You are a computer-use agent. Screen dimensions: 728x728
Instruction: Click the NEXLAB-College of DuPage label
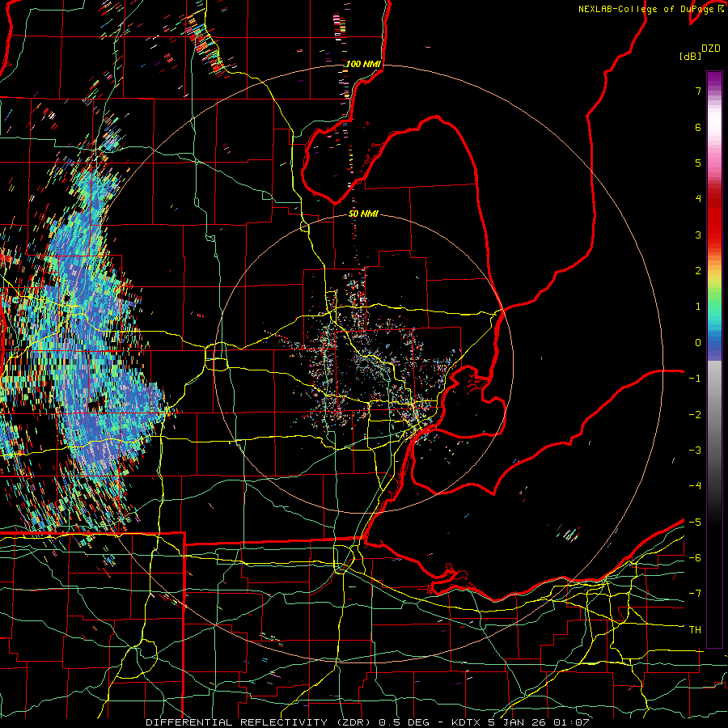tap(648, 9)
